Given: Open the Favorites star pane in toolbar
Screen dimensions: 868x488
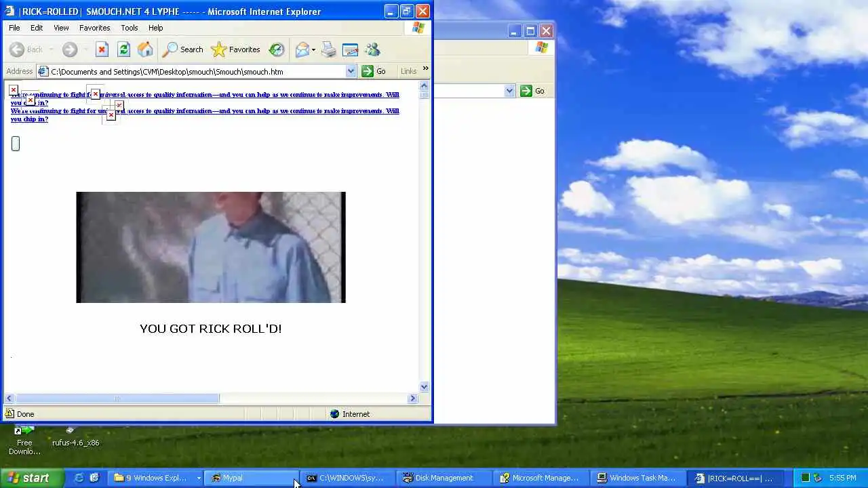Looking at the screenshot, I should point(235,49).
